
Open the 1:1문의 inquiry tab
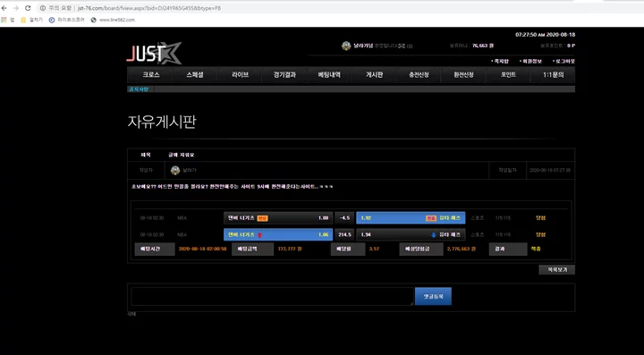554,75
